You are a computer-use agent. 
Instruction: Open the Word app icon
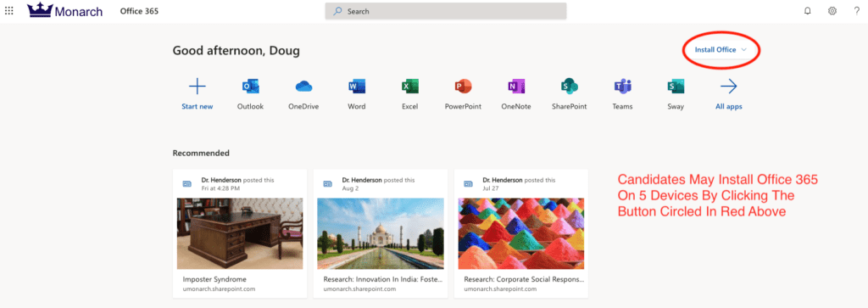[357, 87]
